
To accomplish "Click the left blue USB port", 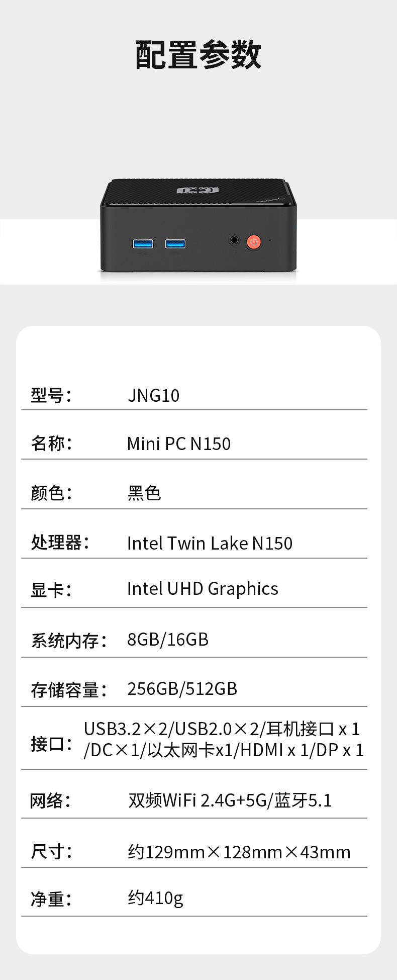I will [x=143, y=244].
